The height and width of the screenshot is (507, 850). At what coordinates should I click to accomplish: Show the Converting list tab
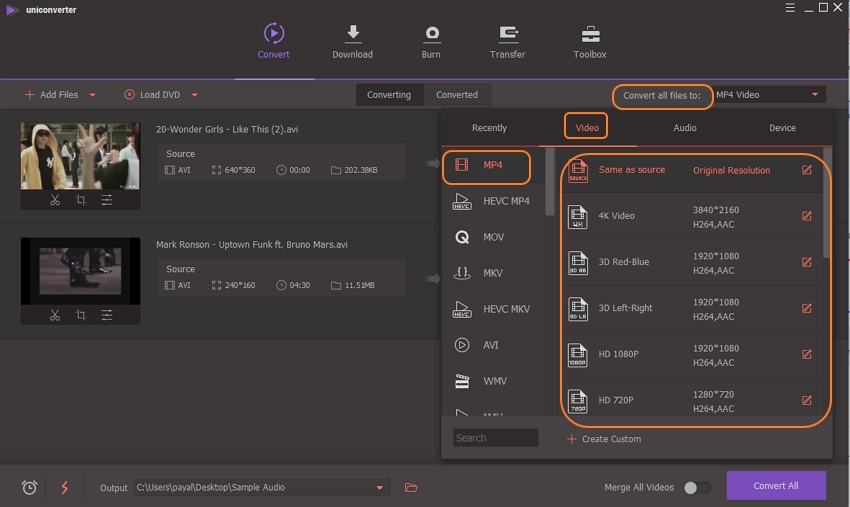tap(389, 95)
